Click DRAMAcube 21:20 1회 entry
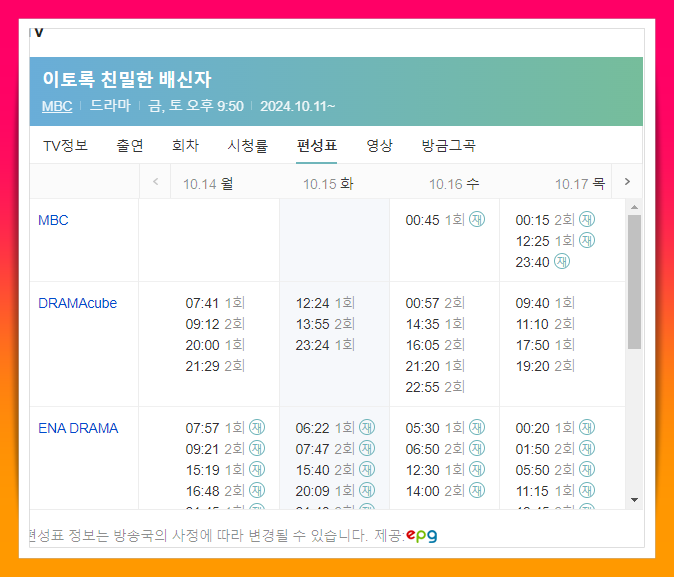The image size is (674, 577). [435, 366]
